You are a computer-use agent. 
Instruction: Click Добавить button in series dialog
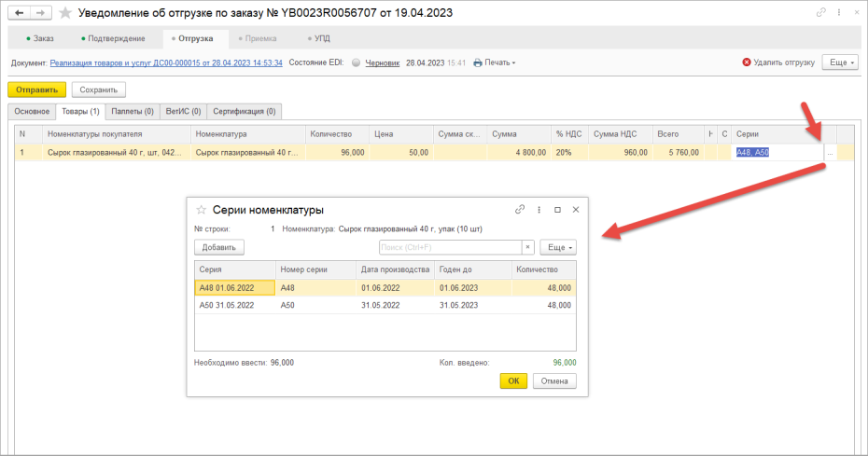point(218,247)
